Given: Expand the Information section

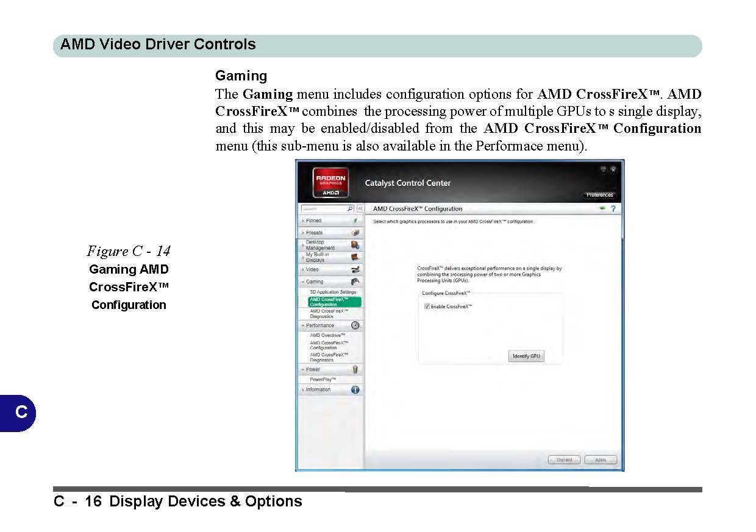Looking at the screenshot, I should pos(302,389).
